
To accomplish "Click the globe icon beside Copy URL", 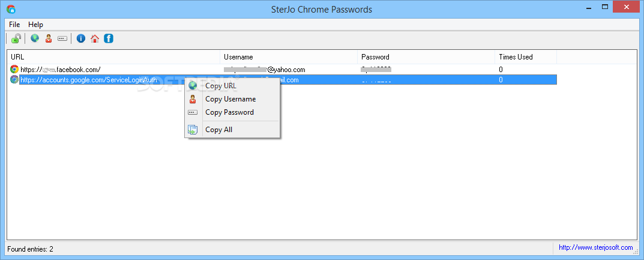I will click(193, 85).
